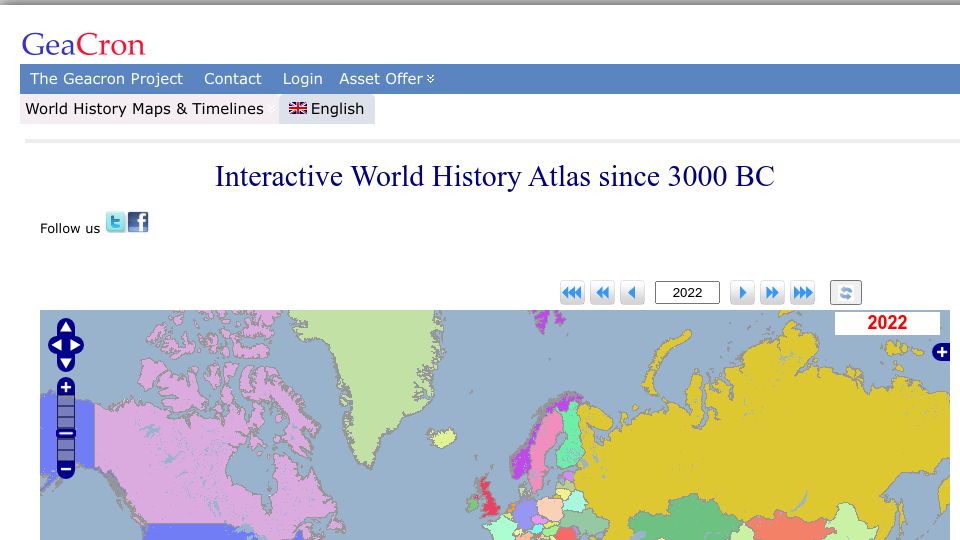This screenshot has width=960, height=540.
Task: Step back with the double-arrow rewind button
Action: (x=602, y=293)
